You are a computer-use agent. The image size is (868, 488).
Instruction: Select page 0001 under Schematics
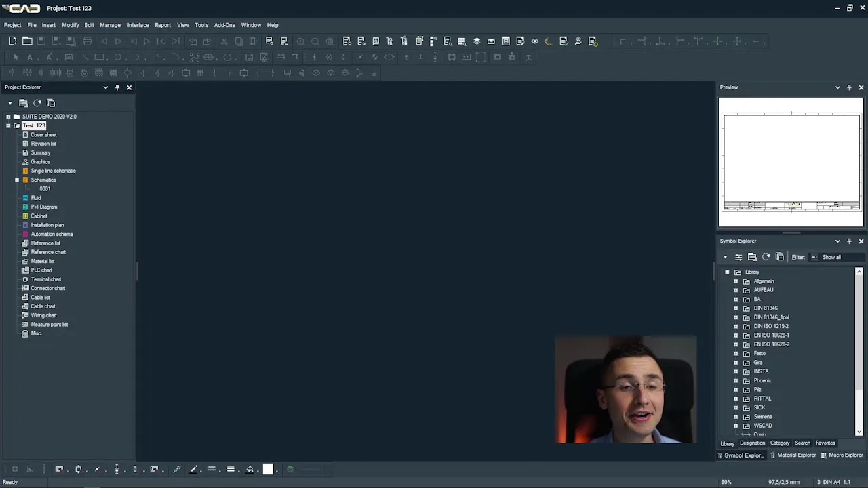(45, 189)
